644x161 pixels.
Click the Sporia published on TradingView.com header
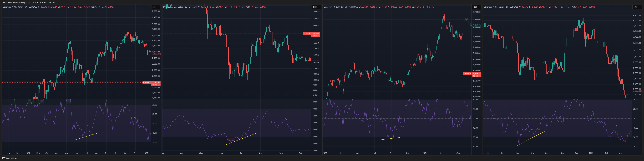pyautogui.click(x=29, y=3)
